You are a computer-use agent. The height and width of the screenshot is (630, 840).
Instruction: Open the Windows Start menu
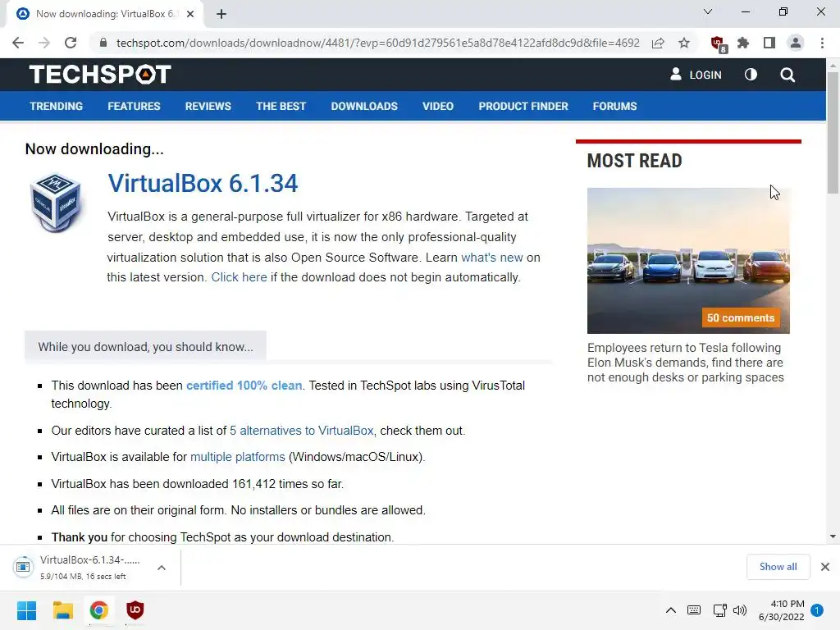tap(26, 610)
